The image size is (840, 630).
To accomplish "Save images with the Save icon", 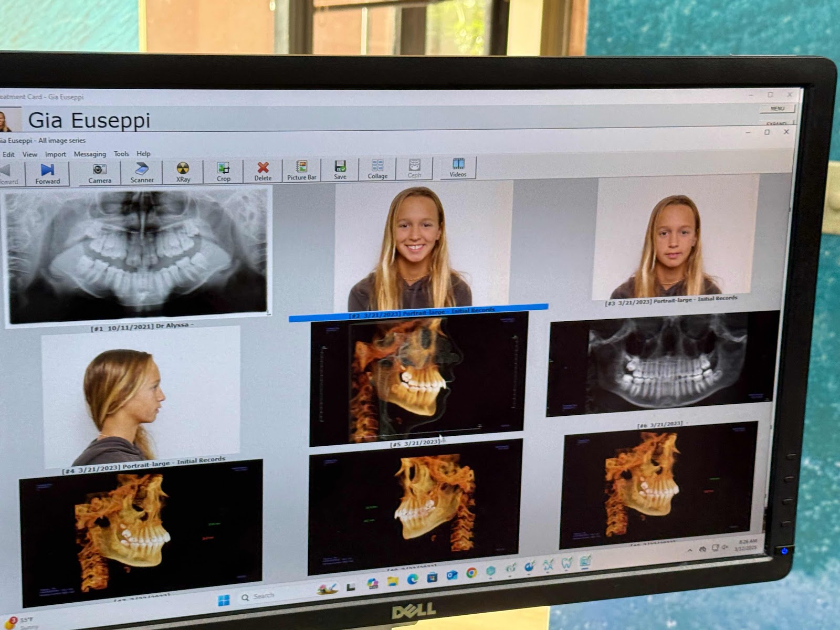I will (340, 170).
